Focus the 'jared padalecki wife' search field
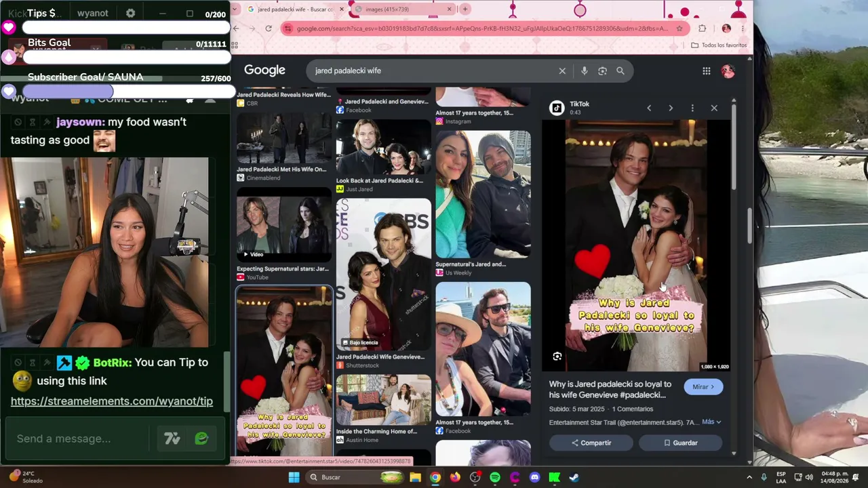This screenshot has height=488, width=868. point(434,70)
